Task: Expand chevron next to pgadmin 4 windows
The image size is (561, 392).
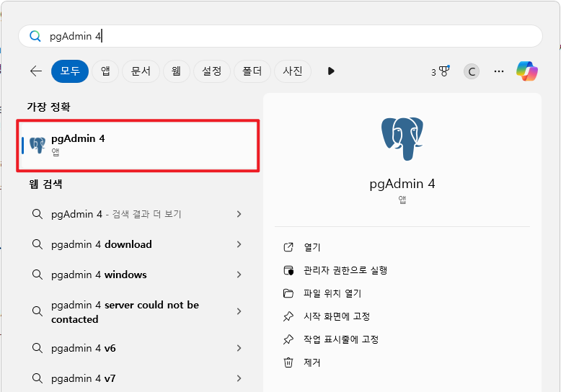Action: [239, 275]
